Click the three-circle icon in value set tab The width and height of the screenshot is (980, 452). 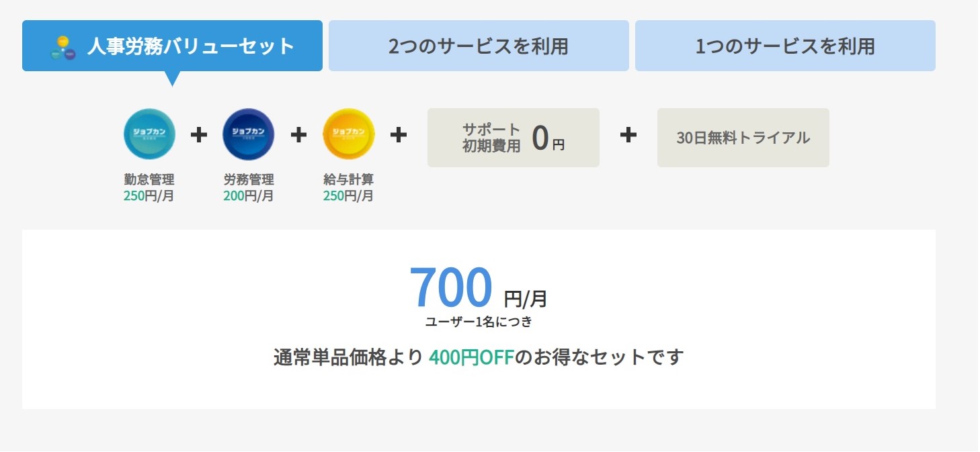pyautogui.click(x=63, y=48)
